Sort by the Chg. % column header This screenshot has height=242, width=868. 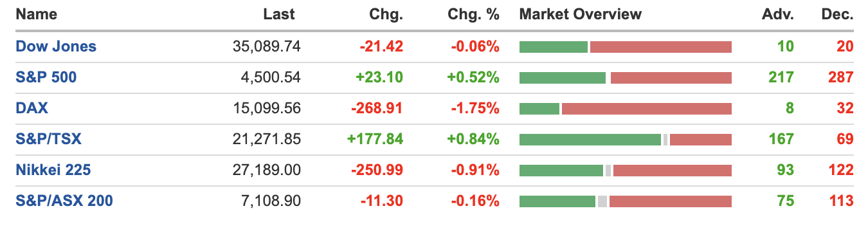point(474,14)
